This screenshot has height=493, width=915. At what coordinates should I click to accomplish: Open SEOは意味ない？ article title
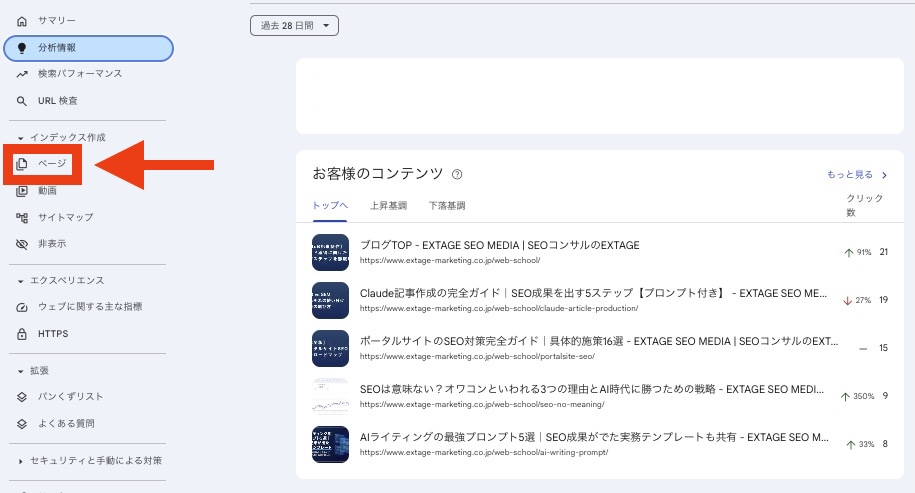[592, 389]
